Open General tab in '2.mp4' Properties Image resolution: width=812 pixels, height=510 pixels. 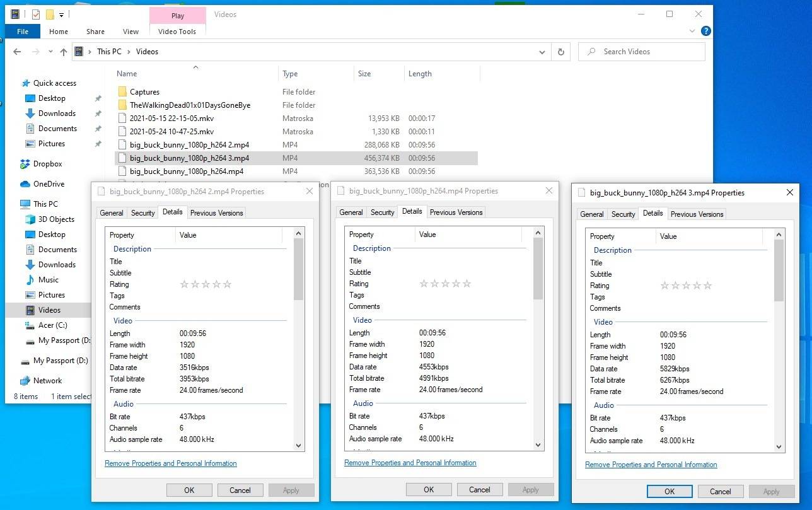pos(112,213)
